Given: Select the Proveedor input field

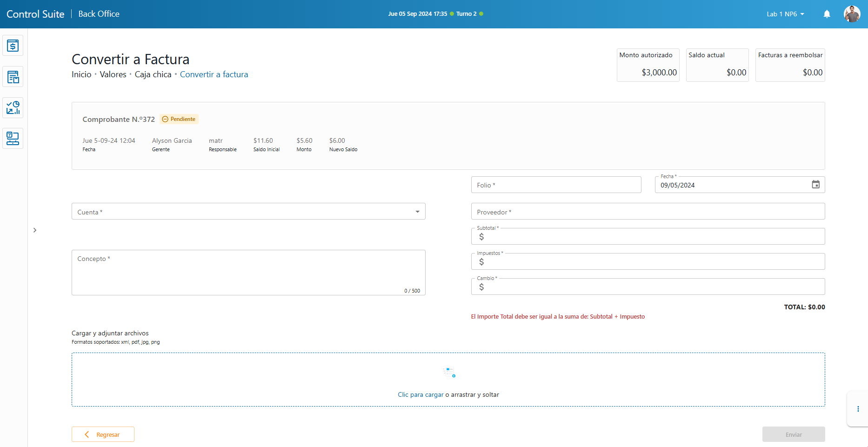Looking at the screenshot, I should 648,212.
